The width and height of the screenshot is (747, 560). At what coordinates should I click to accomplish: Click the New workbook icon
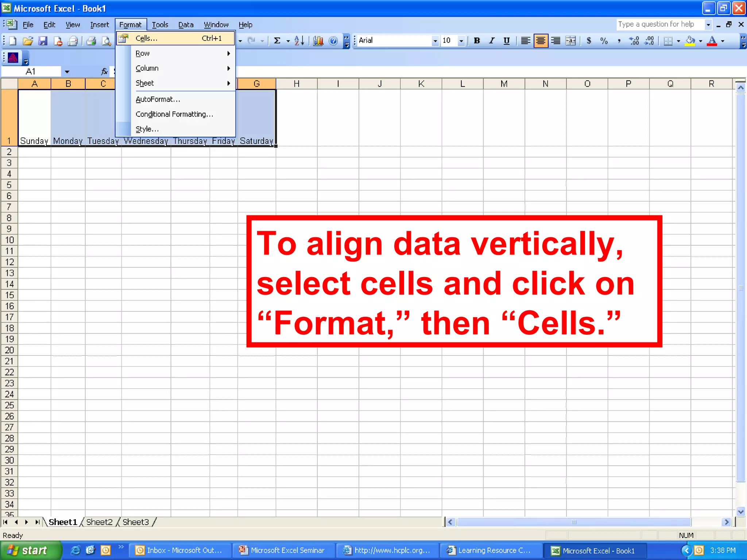(13, 41)
